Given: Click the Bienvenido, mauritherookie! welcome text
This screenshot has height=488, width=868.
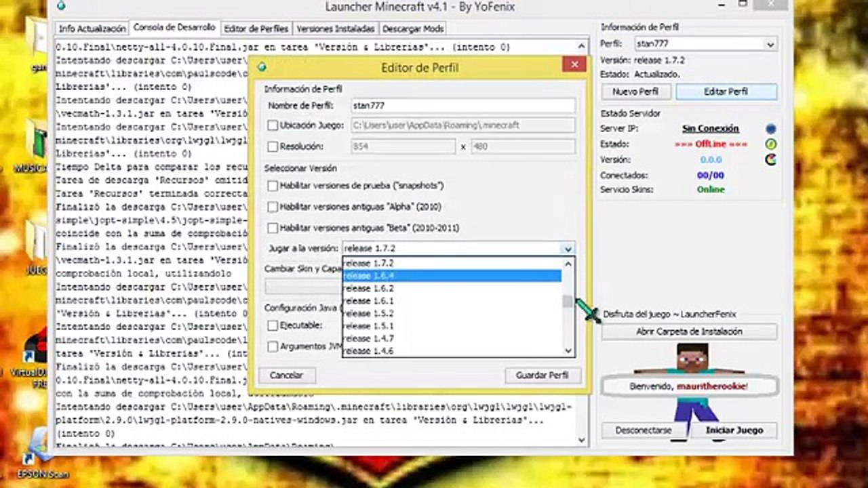Looking at the screenshot, I should [x=688, y=386].
